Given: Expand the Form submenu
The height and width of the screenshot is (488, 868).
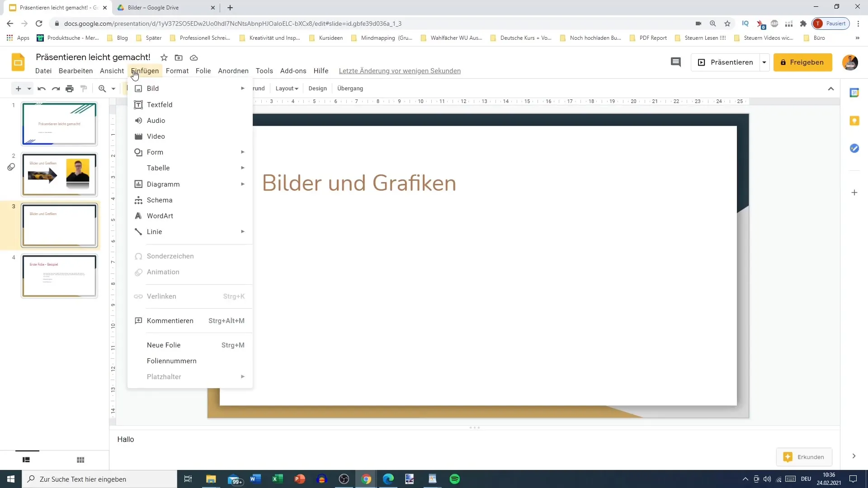Looking at the screenshot, I should 190,152.
